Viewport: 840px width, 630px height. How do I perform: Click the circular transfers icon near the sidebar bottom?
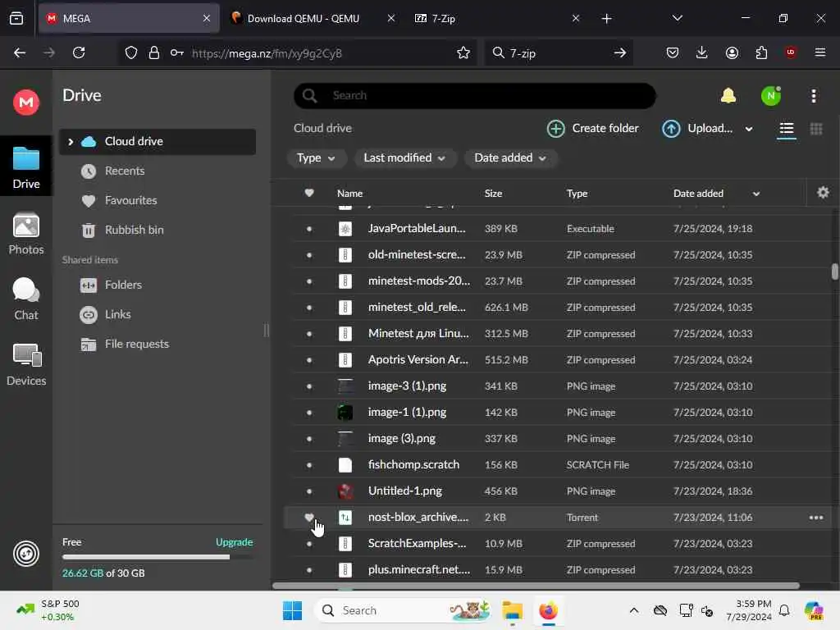point(25,554)
